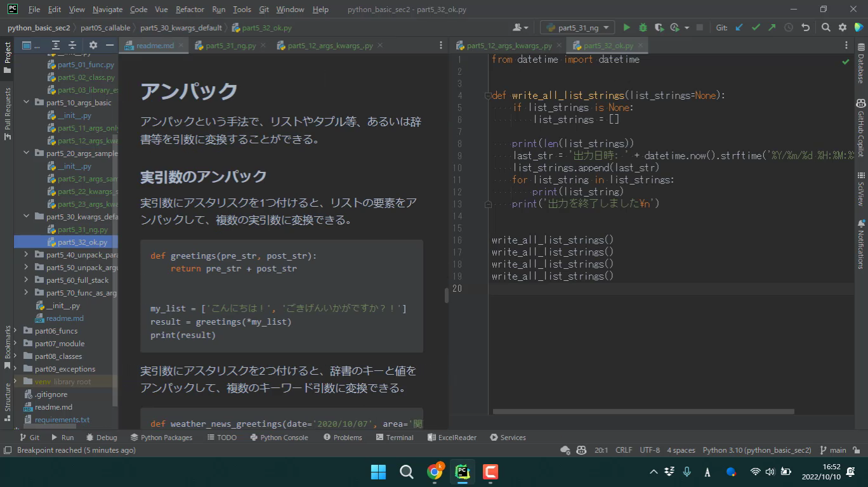Open the Terminal tool window button

pos(395,438)
